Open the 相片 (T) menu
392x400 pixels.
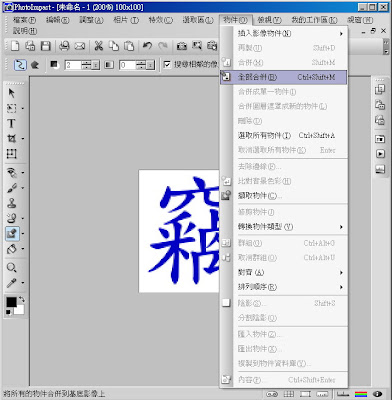pos(126,20)
